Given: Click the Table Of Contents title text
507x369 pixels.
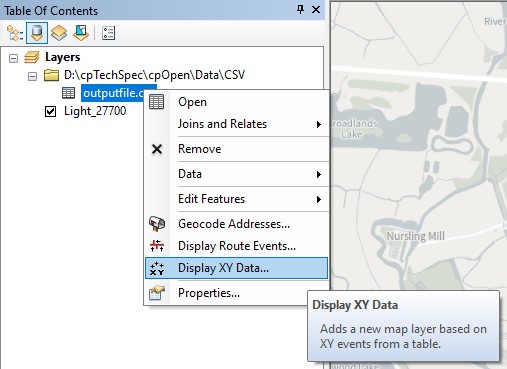Looking at the screenshot, I should click(51, 11).
